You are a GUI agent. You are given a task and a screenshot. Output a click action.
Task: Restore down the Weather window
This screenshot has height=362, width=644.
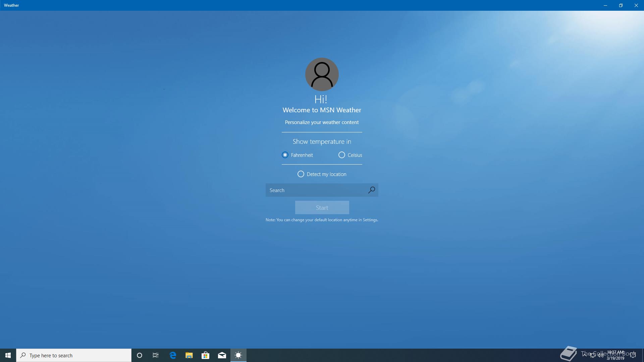click(x=621, y=5)
